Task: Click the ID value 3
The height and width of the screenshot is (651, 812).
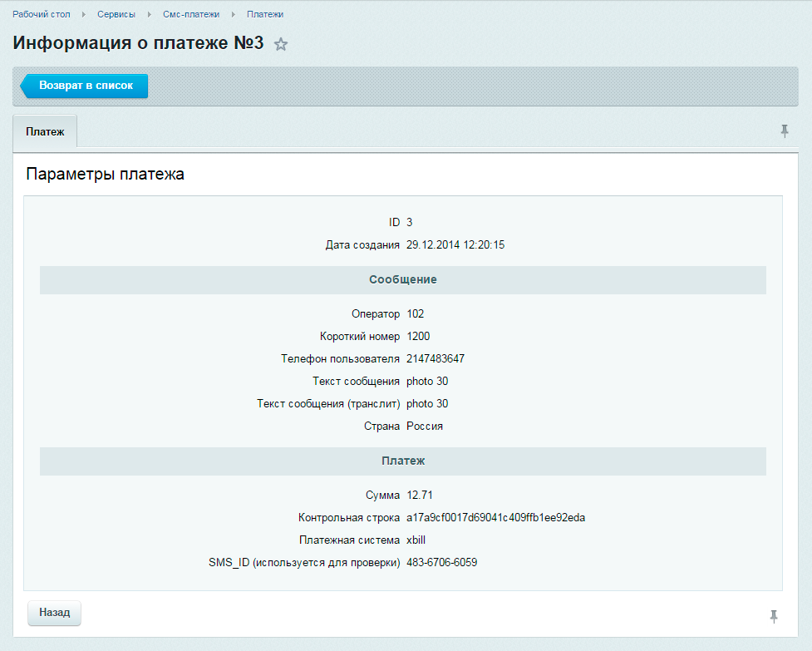Action: tap(410, 223)
